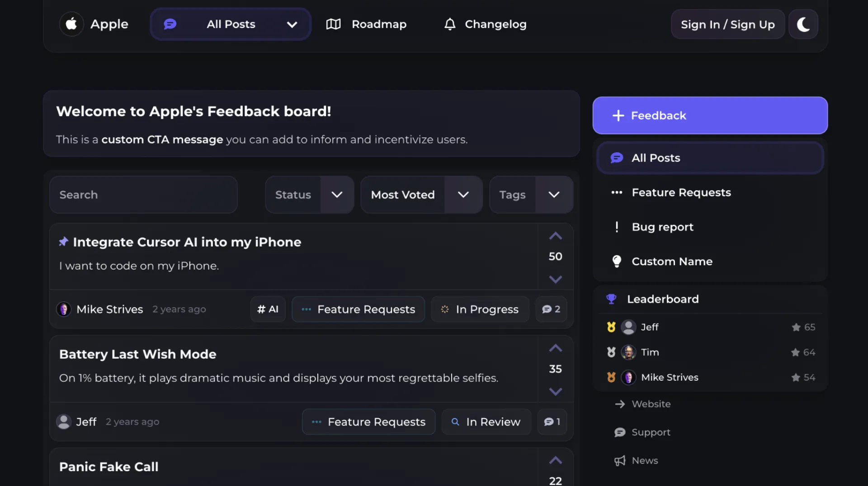Click the Apple logo icon
The width and height of the screenshot is (868, 486).
pos(71,24)
